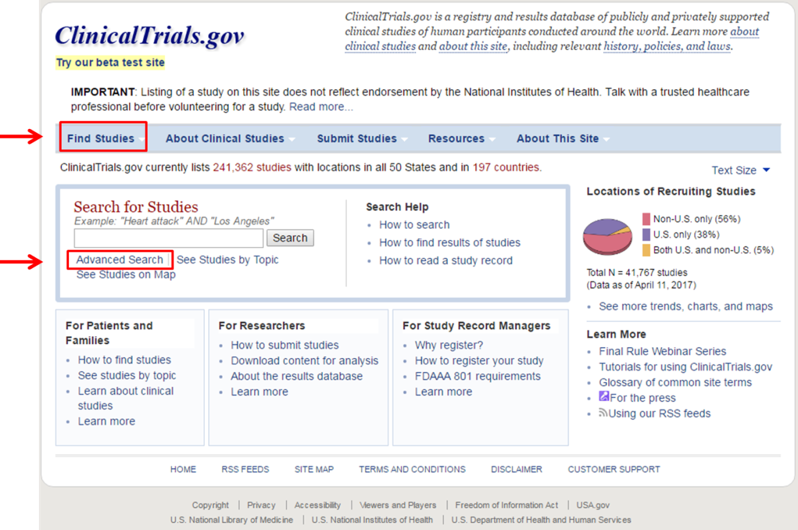Open FDAAA 801 requirements link
The image size is (798, 530).
[477, 376]
